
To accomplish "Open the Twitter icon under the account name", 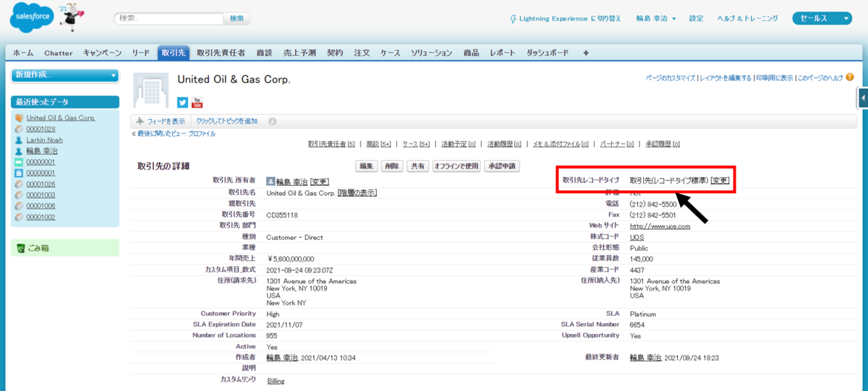I will point(183,103).
